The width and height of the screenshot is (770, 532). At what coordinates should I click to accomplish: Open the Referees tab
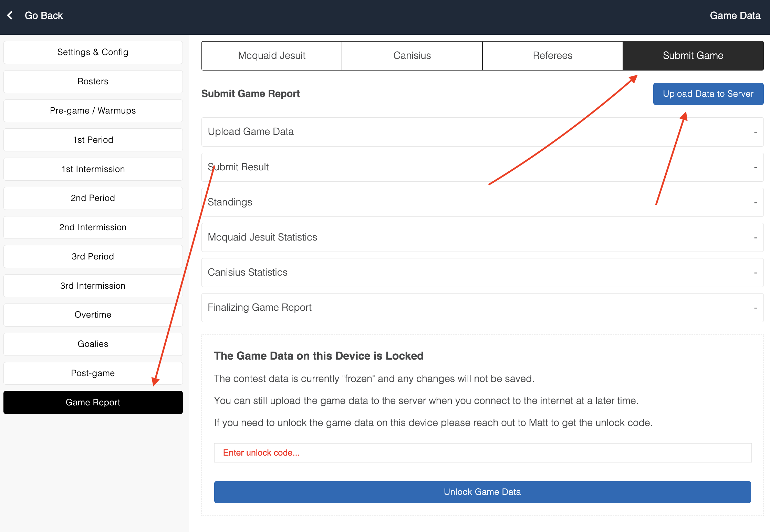click(x=552, y=56)
